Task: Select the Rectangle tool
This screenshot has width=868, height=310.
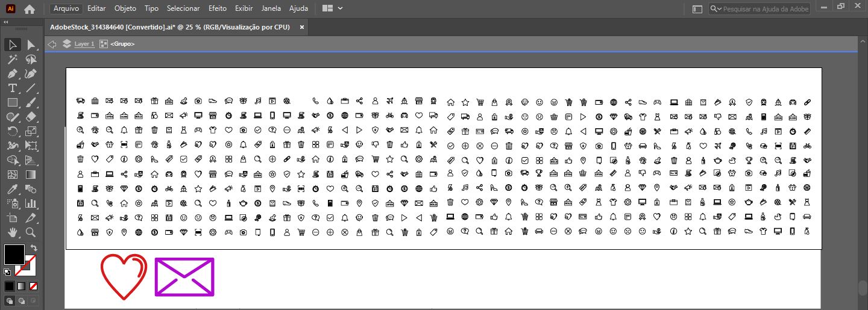Action: [12, 103]
